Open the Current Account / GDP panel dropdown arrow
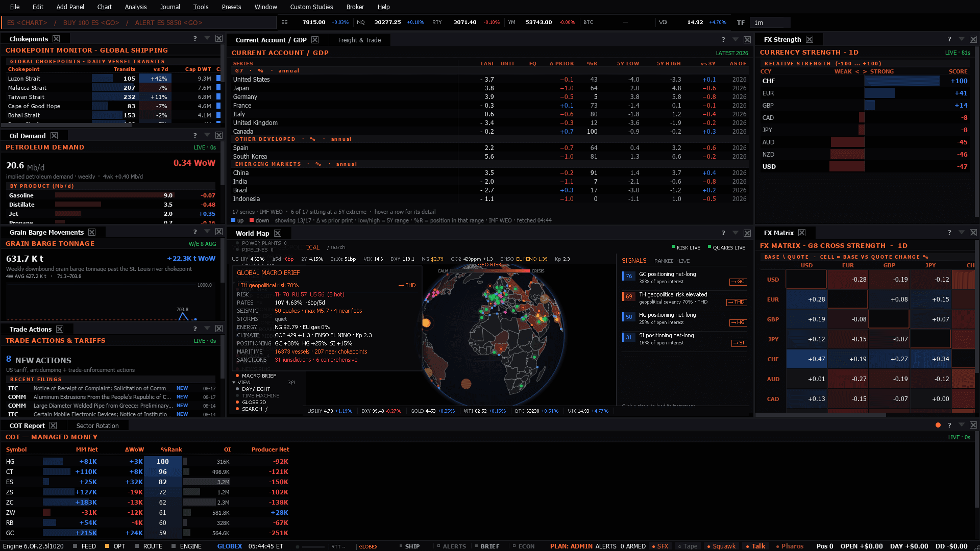 [x=736, y=39]
